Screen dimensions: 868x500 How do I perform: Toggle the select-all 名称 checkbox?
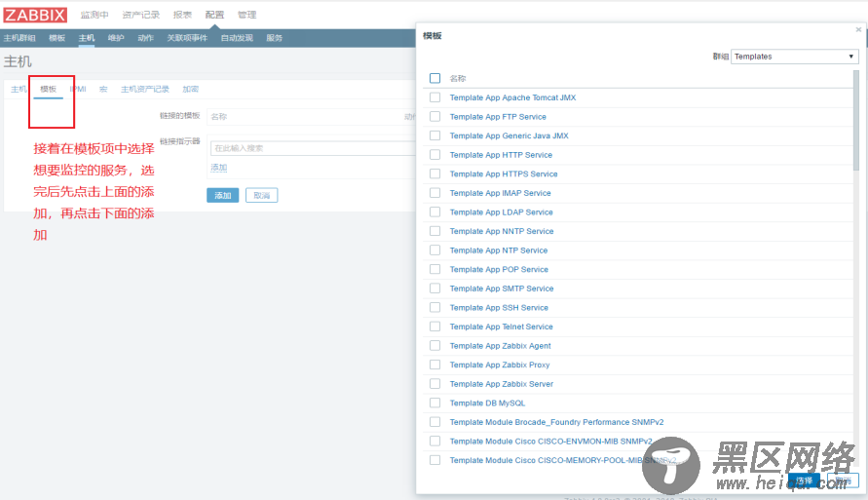pyautogui.click(x=435, y=78)
